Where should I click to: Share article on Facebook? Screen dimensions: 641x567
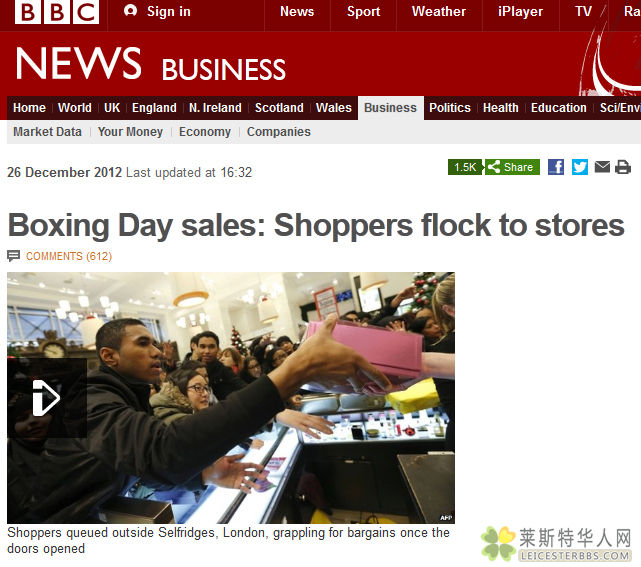click(x=556, y=167)
